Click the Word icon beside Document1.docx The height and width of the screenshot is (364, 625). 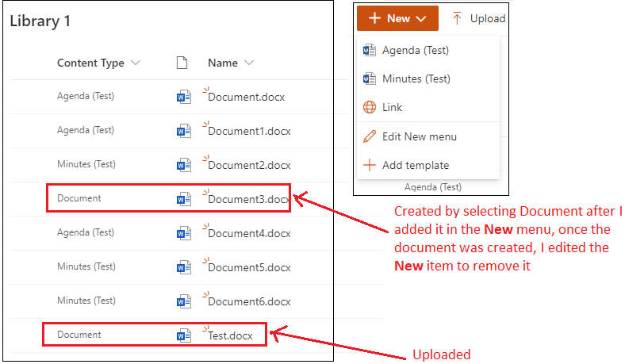(184, 131)
